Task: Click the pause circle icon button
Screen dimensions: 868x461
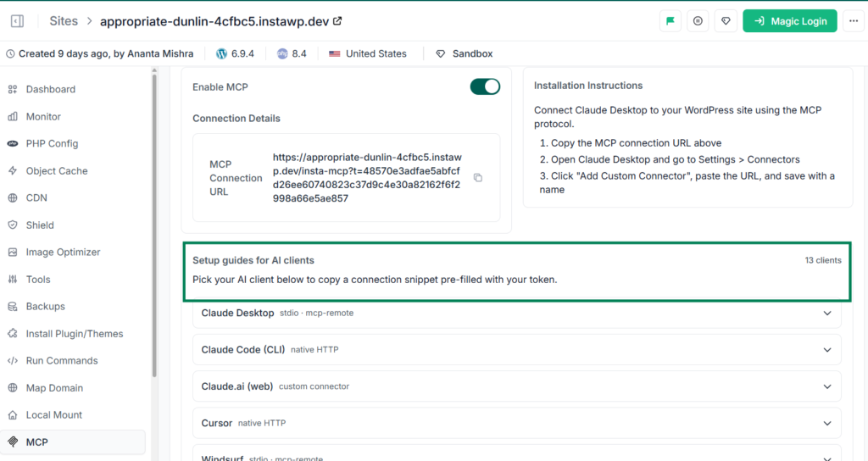Action: (698, 21)
